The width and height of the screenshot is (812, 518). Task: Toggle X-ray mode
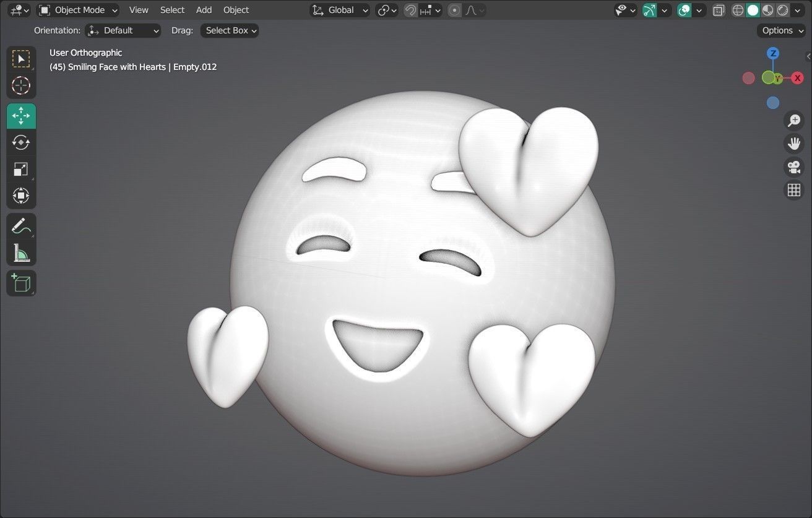719,10
